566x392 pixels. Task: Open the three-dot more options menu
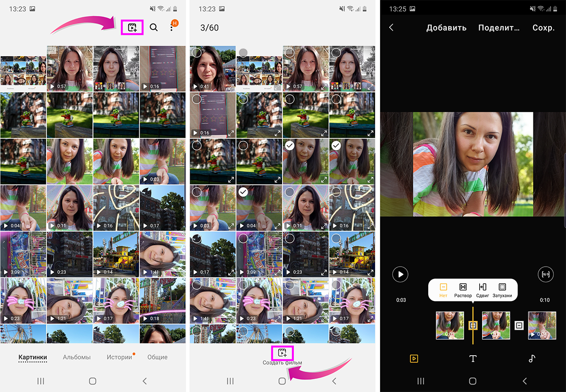pos(172,28)
